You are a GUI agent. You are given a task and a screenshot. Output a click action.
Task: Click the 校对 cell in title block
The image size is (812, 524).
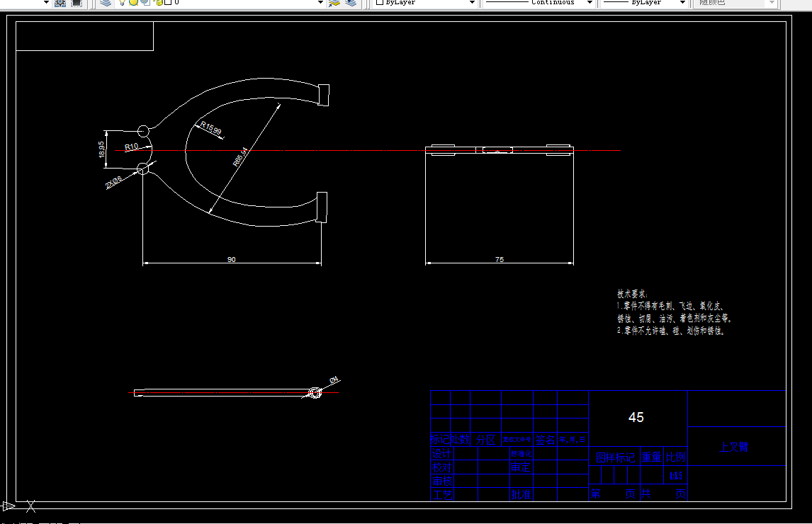441,467
